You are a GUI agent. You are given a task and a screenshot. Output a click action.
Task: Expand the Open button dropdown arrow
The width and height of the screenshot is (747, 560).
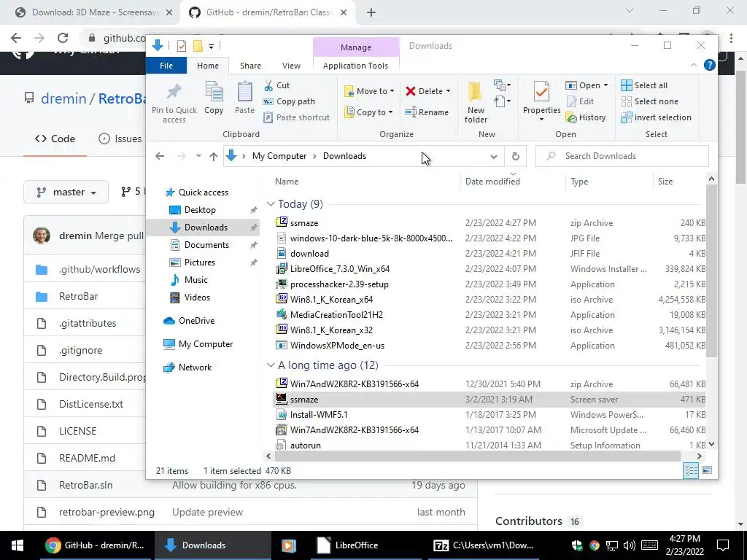point(605,85)
